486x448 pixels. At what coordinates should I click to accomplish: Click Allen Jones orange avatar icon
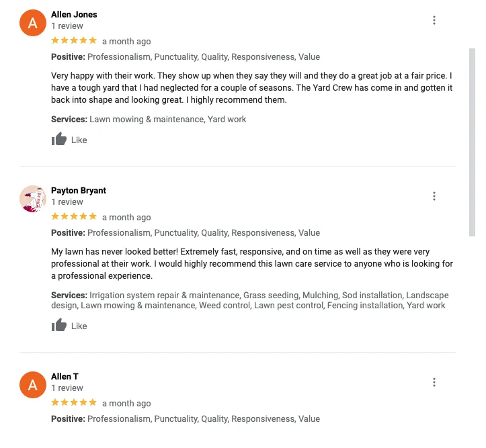point(32,23)
